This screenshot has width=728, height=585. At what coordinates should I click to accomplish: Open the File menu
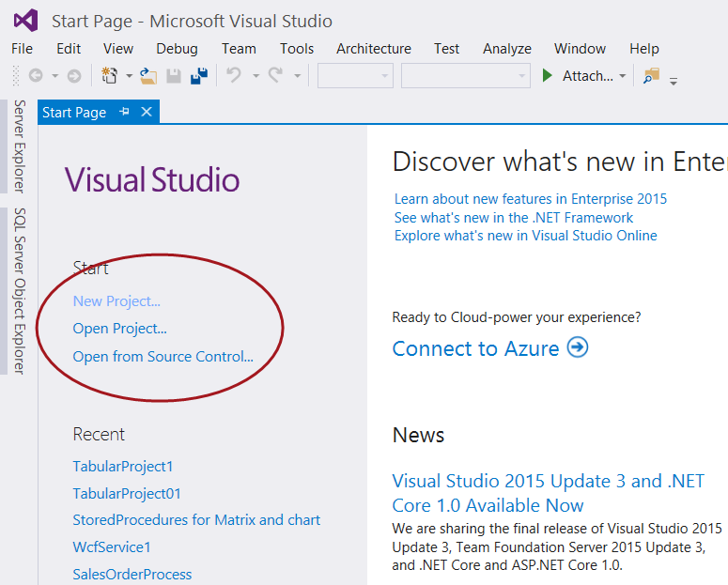point(22,49)
